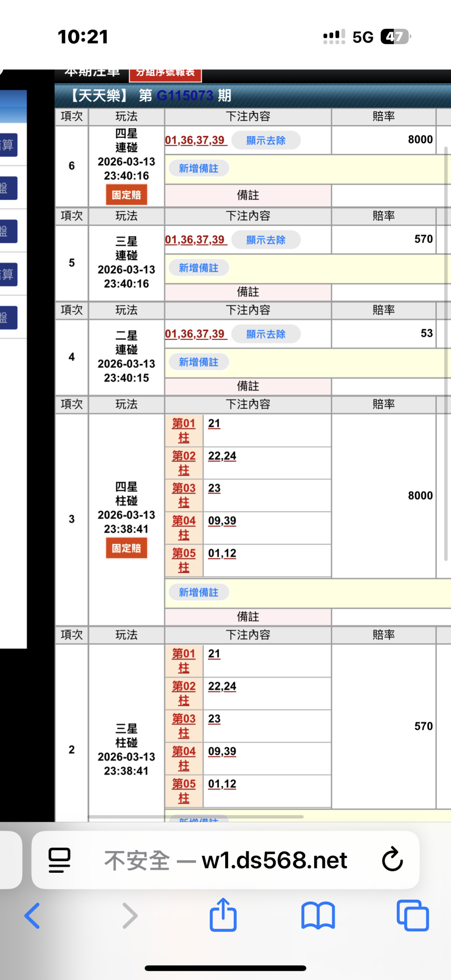Click 09,39 in row 3 第04柱
The image size is (451, 980).
(x=222, y=520)
